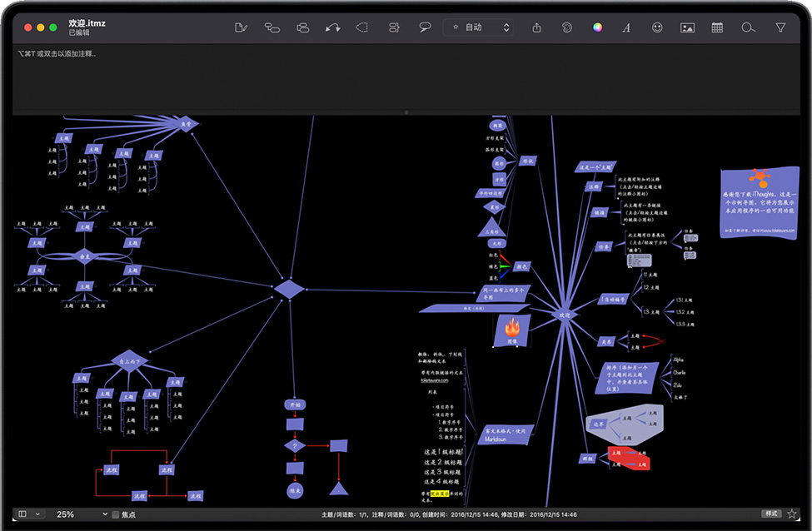The height and width of the screenshot is (531, 812).
Task: Click the speech bubble callout icon
Action: click(x=425, y=27)
